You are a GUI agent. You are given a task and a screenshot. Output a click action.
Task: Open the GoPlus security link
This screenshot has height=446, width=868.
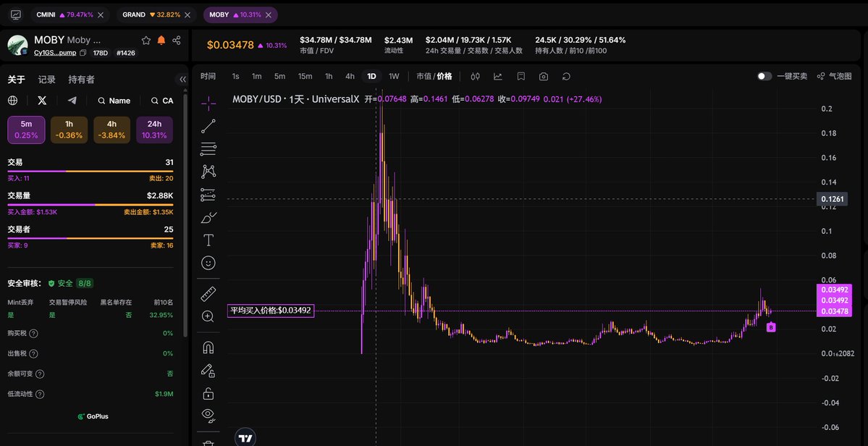click(x=93, y=416)
